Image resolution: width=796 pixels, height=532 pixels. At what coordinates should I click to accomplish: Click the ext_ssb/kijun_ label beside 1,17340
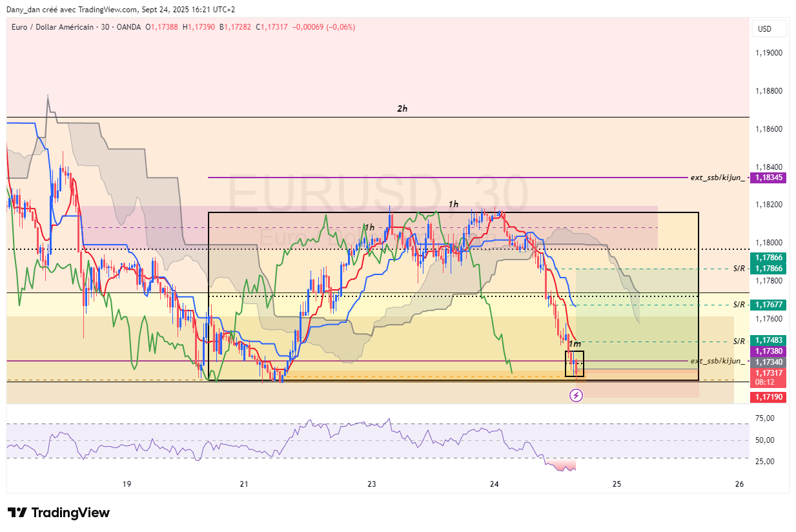point(717,361)
